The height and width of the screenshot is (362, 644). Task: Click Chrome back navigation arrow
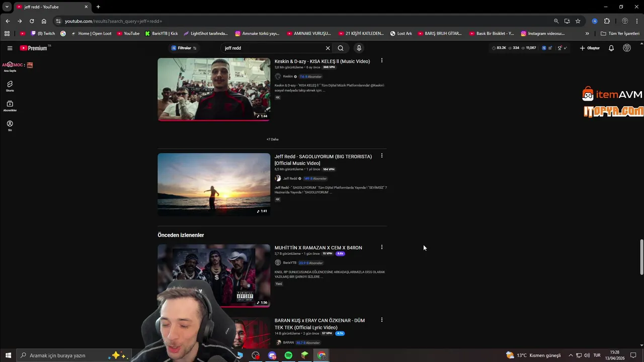click(8, 21)
